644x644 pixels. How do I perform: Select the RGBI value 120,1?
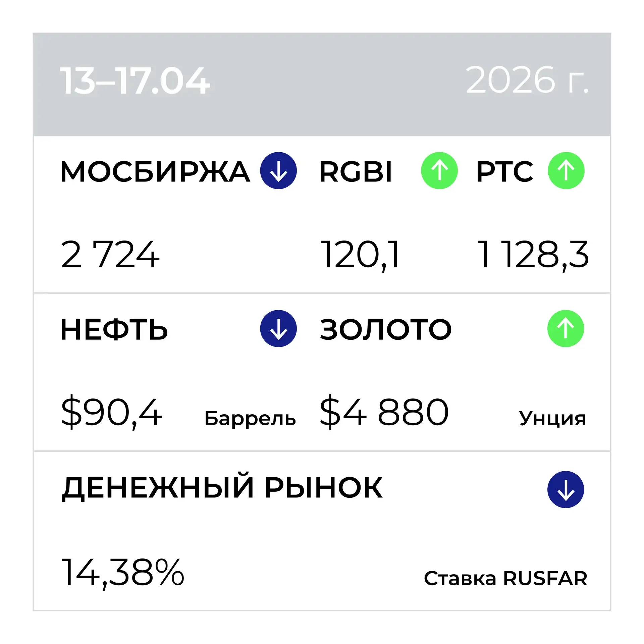coord(360,255)
